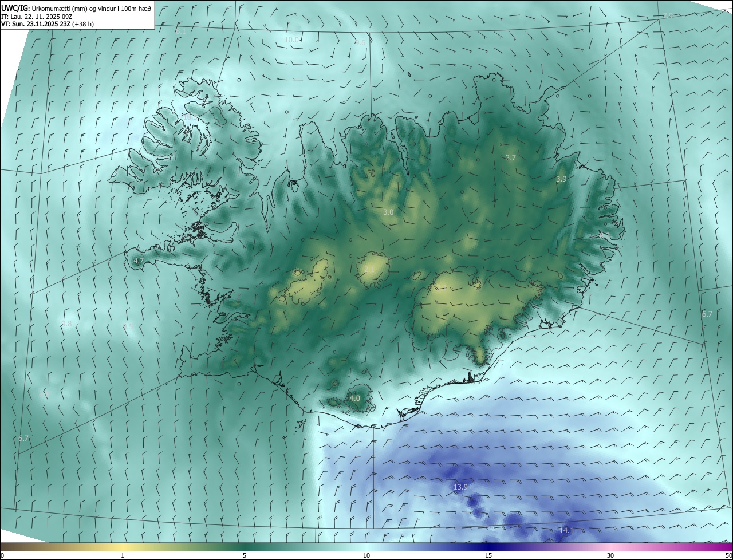
Task: Click the 'VT: Sun. 23.11.2025 23Z (+38 h)' line
Action: [x=48, y=25]
